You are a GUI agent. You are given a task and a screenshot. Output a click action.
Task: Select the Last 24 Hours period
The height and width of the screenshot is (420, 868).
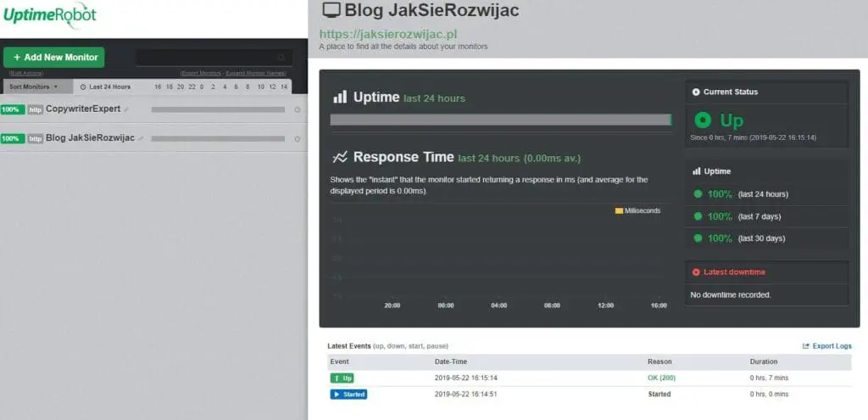tap(105, 87)
